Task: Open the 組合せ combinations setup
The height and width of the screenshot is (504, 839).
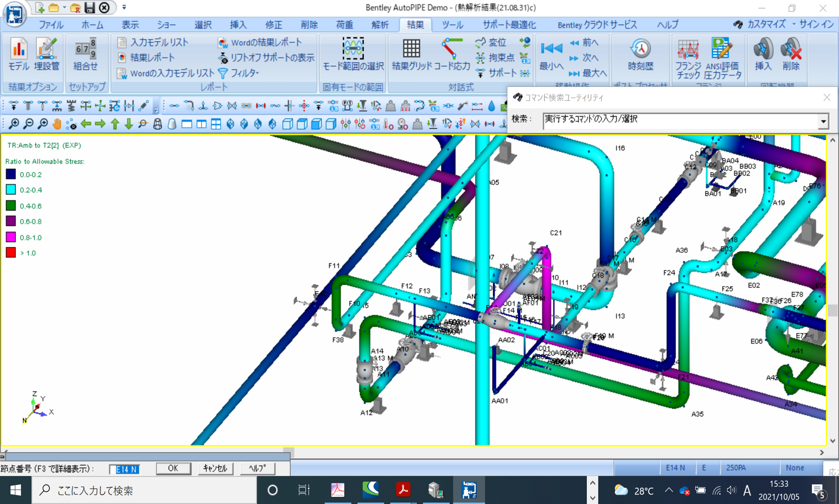Action: pyautogui.click(x=85, y=54)
